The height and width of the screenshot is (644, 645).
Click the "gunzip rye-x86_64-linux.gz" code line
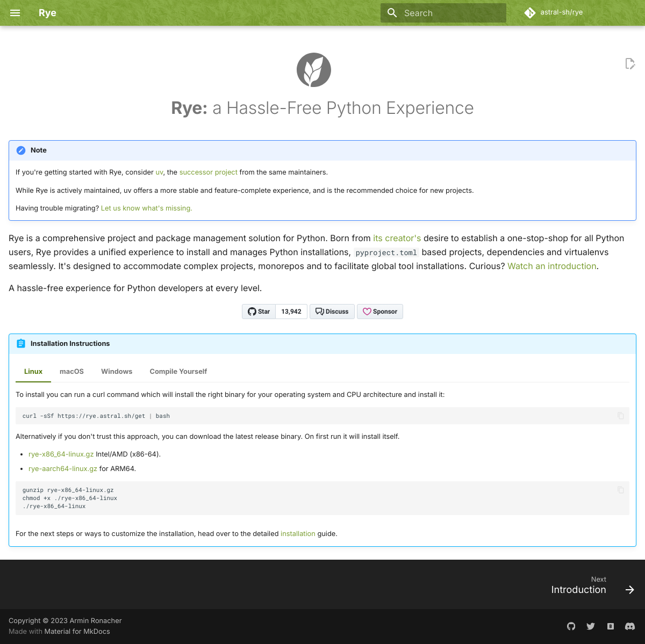68,490
